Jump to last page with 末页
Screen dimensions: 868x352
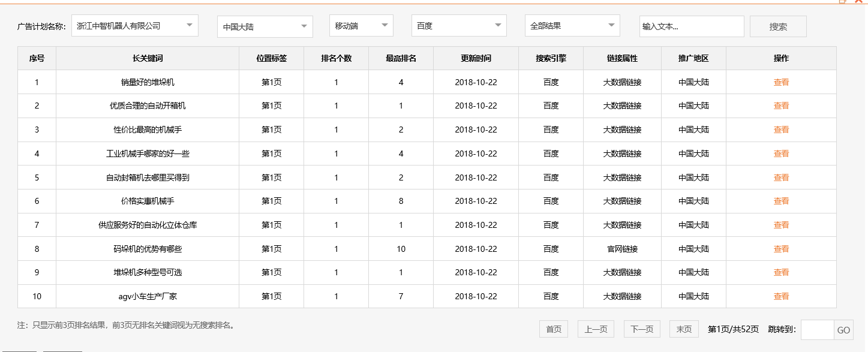(x=684, y=329)
